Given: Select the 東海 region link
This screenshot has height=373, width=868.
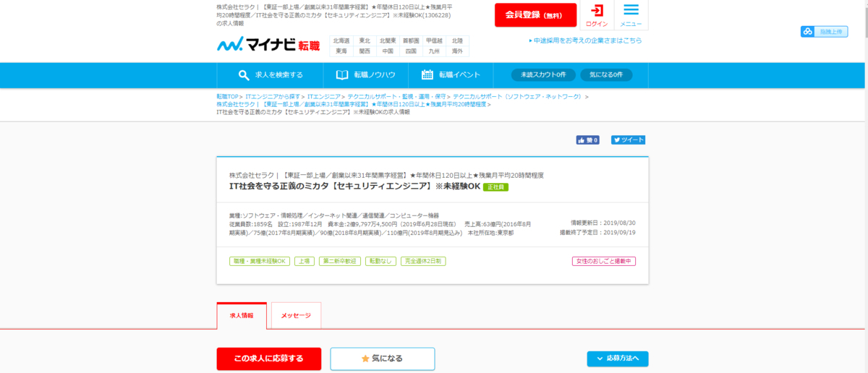Looking at the screenshot, I should (x=341, y=51).
